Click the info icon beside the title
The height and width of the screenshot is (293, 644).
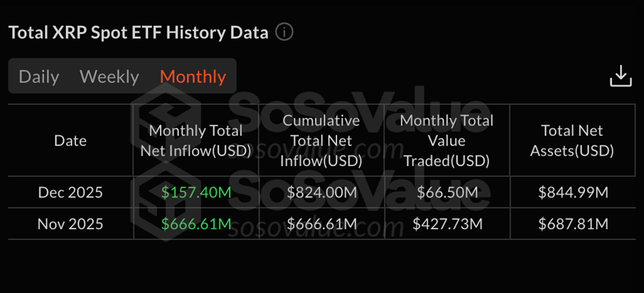[284, 32]
